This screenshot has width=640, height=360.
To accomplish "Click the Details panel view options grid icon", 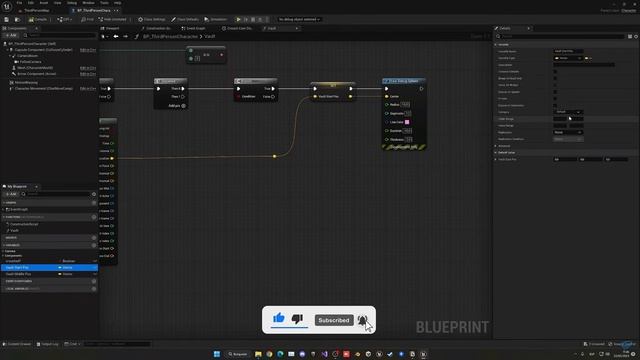I will click(x=630, y=36).
